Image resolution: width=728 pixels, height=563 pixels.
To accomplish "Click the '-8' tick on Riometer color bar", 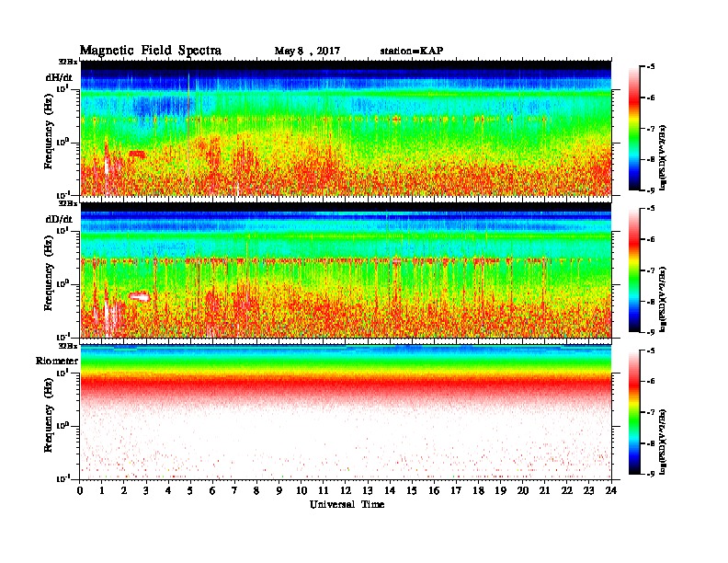I will 651,443.
